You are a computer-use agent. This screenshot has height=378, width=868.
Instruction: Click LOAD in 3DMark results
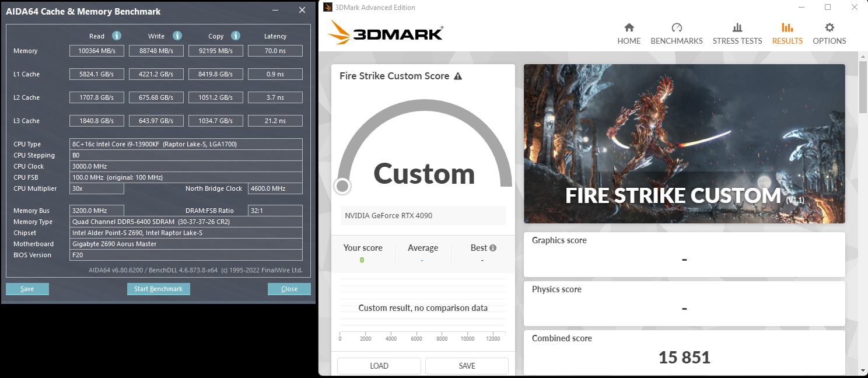click(379, 366)
